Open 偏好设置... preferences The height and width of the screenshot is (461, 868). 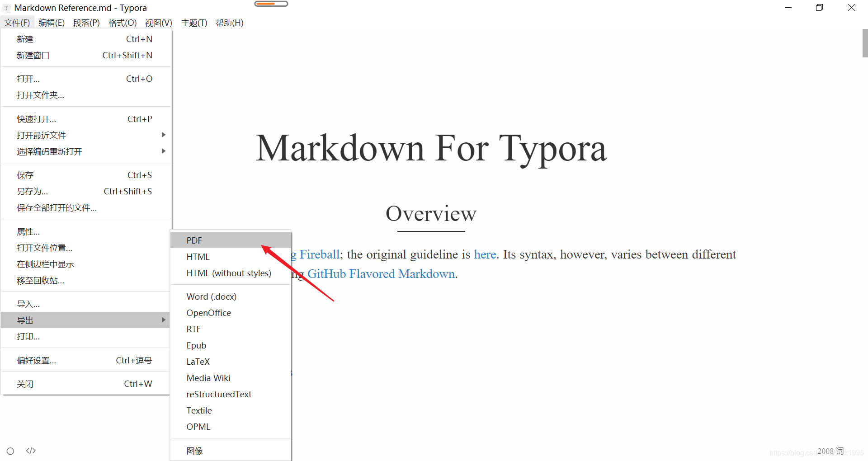(x=86, y=361)
